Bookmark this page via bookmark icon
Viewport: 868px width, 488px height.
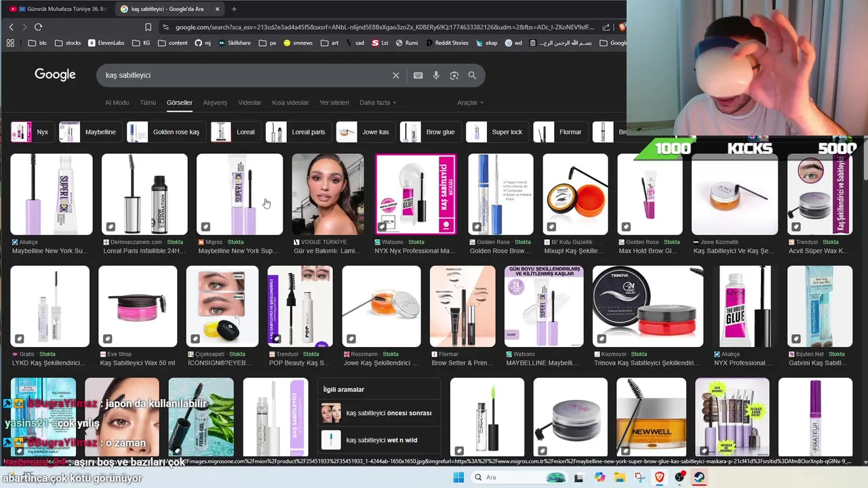point(148,27)
